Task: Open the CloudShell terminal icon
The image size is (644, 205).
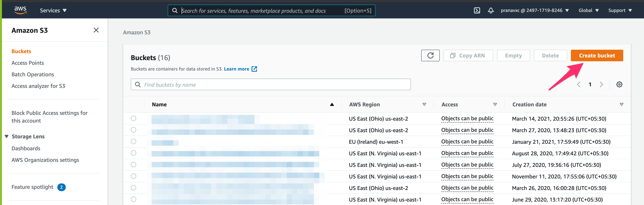Action: pyautogui.click(x=477, y=10)
